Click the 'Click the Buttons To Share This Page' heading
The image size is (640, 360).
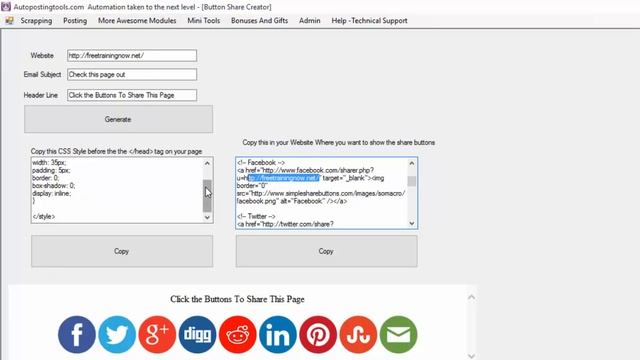pyautogui.click(x=238, y=299)
